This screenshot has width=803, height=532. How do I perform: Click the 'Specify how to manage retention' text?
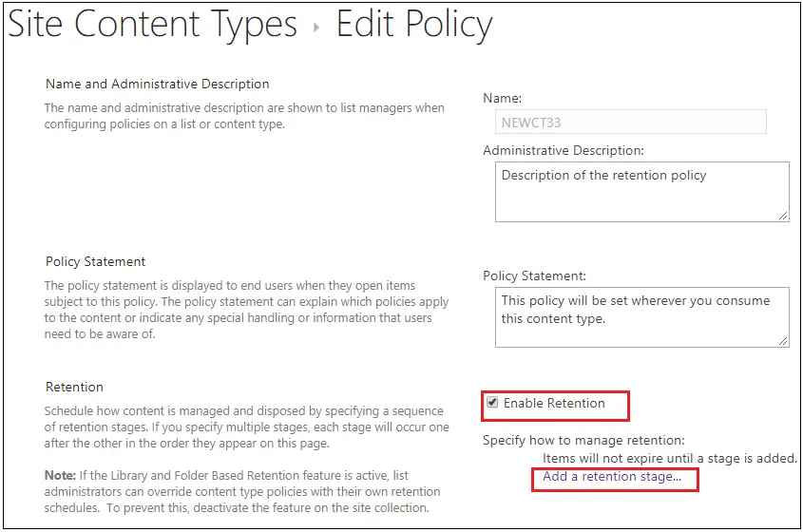(583, 440)
